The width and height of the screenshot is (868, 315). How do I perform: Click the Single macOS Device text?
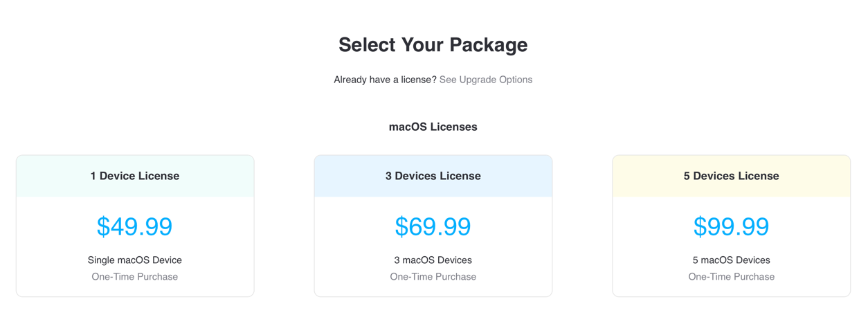pos(135,260)
